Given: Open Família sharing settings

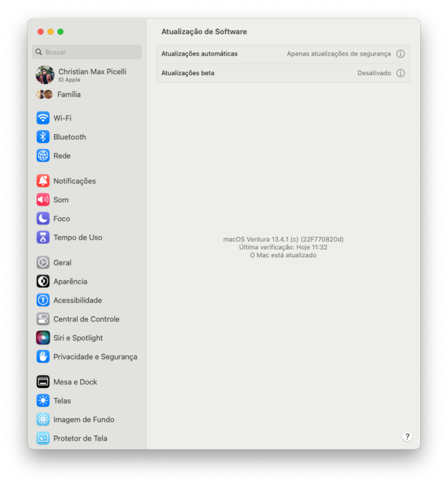Looking at the screenshot, I should 87,95.
